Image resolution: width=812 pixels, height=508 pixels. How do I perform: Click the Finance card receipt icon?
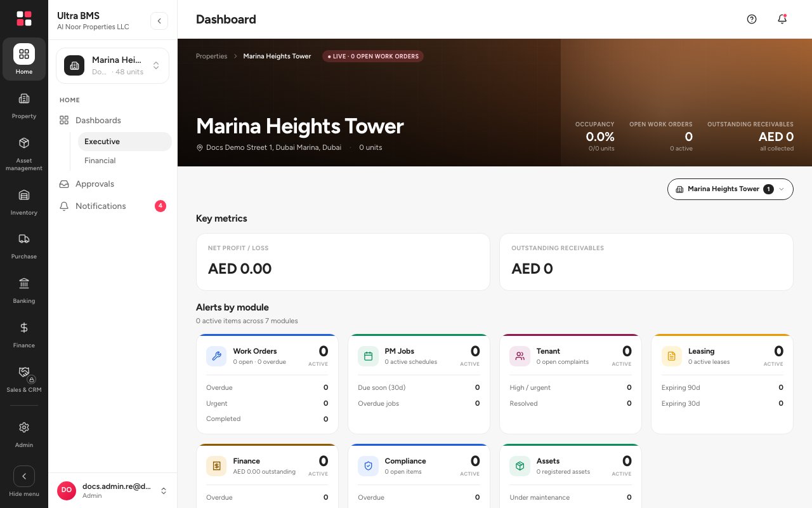216,466
